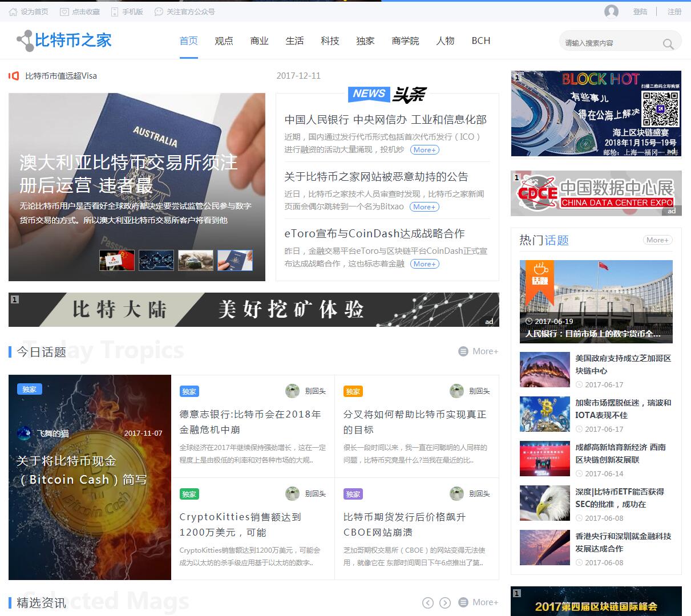The width and height of the screenshot is (691, 616).
Task: Open the 独家 navigation tab
Action: [x=365, y=40]
